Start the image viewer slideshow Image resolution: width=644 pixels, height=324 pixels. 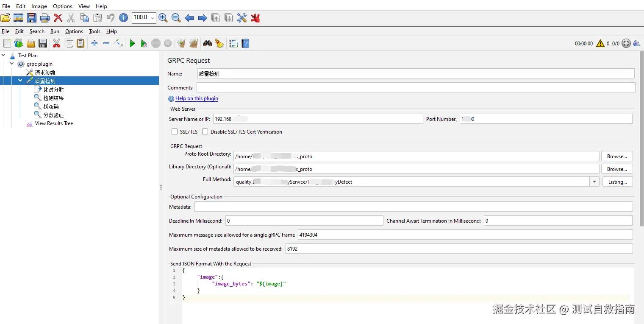point(18,18)
